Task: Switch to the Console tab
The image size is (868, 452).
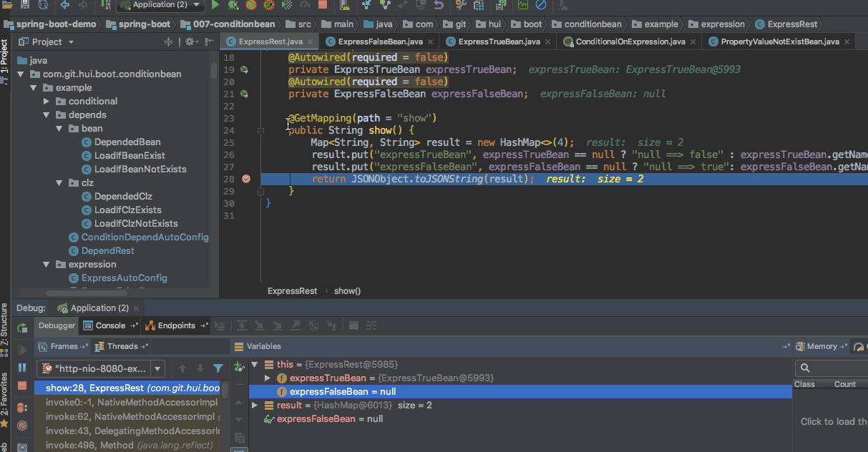Action: pyautogui.click(x=110, y=325)
